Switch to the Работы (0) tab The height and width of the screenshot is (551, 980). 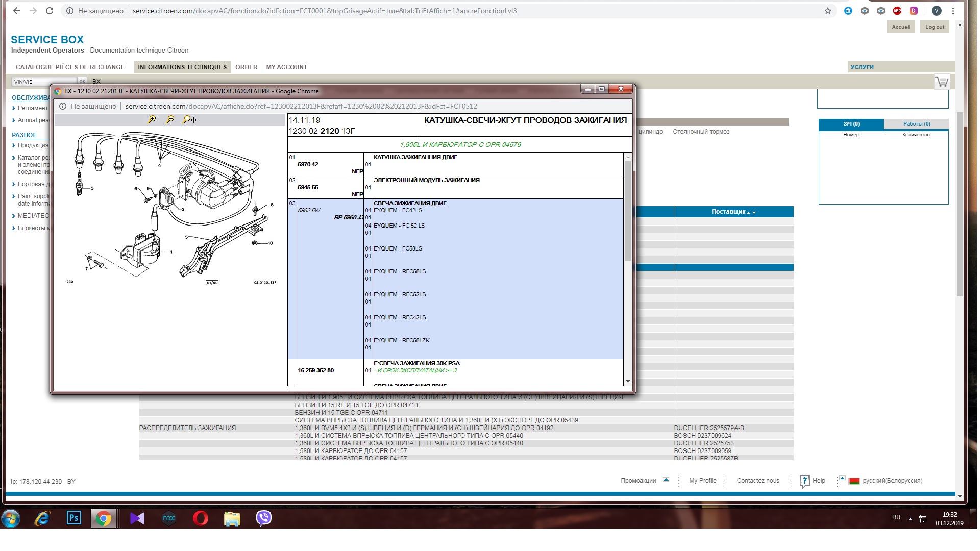916,124
